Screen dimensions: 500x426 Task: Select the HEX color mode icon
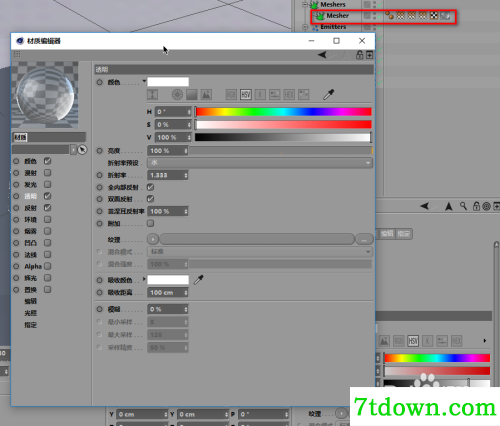coord(289,95)
